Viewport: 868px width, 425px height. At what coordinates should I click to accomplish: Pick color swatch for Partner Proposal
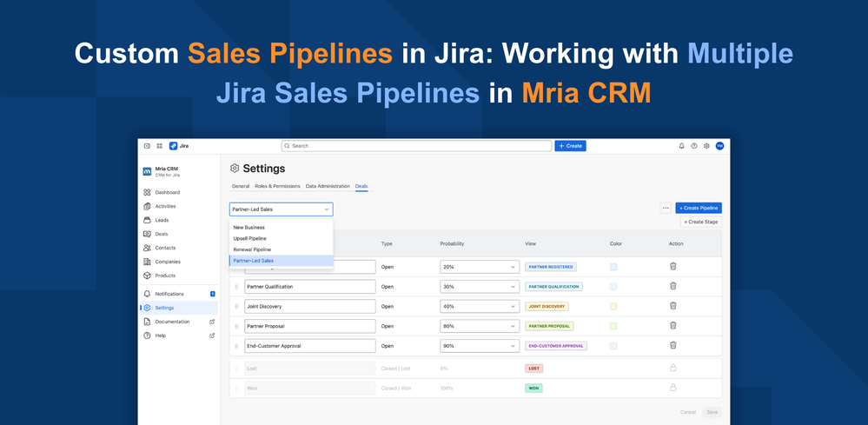pos(613,326)
